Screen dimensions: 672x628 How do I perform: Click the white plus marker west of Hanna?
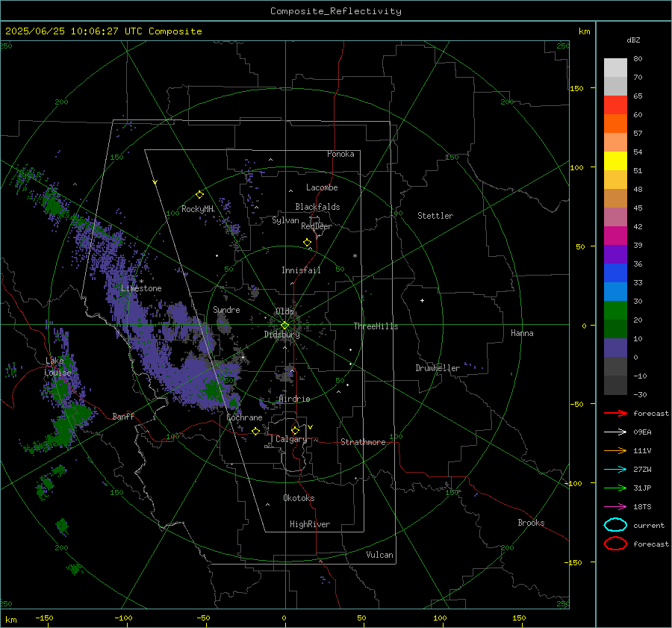click(x=422, y=300)
